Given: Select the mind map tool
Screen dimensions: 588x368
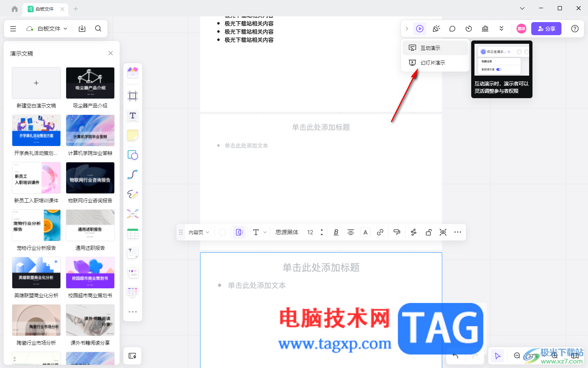Looking at the screenshot, I should pos(133,214).
